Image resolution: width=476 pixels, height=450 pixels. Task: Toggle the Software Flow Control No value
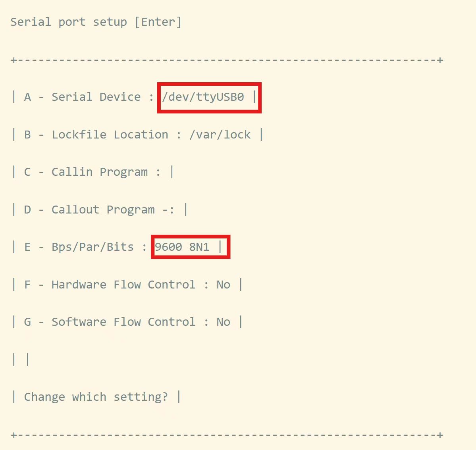coord(223,322)
